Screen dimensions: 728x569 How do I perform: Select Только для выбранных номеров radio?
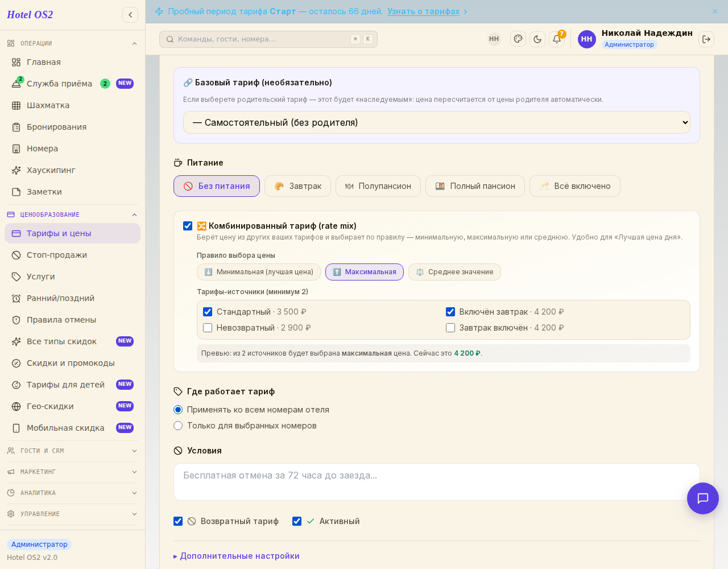coord(178,426)
